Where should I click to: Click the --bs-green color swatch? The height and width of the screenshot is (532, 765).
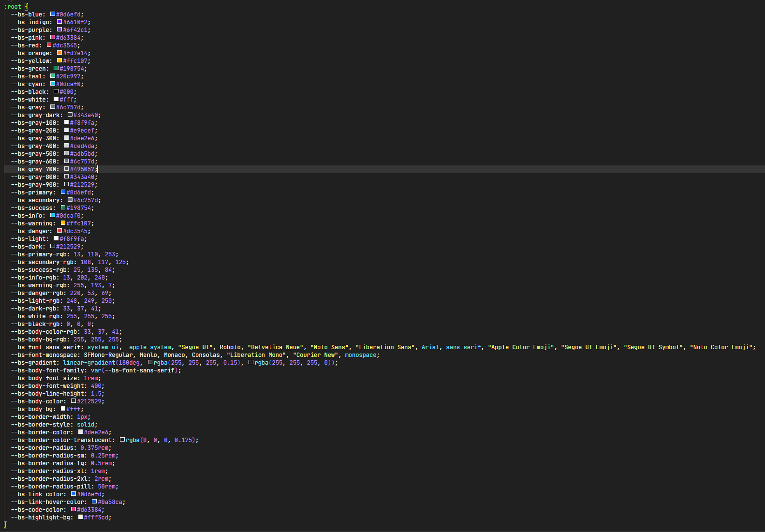pyautogui.click(x=56, y=68)
